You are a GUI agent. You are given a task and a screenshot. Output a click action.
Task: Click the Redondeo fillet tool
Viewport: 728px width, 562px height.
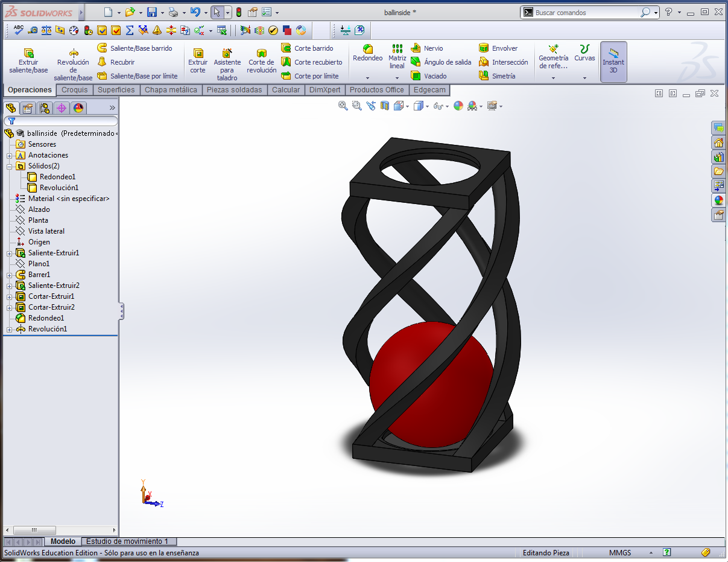368,53
